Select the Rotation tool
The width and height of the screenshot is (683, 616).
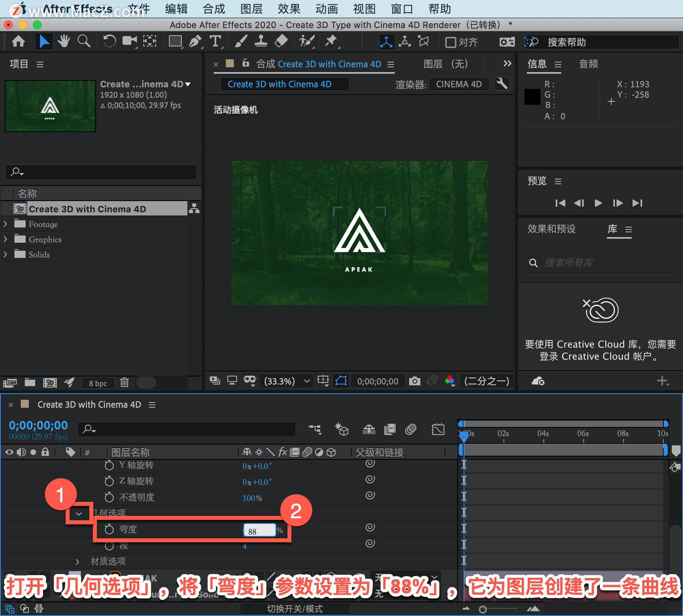[x=109, y=41]
